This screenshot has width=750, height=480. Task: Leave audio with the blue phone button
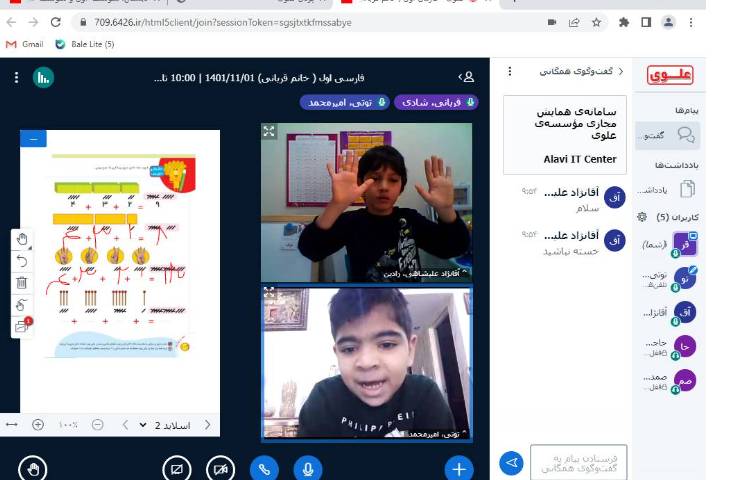click(264, 469)
